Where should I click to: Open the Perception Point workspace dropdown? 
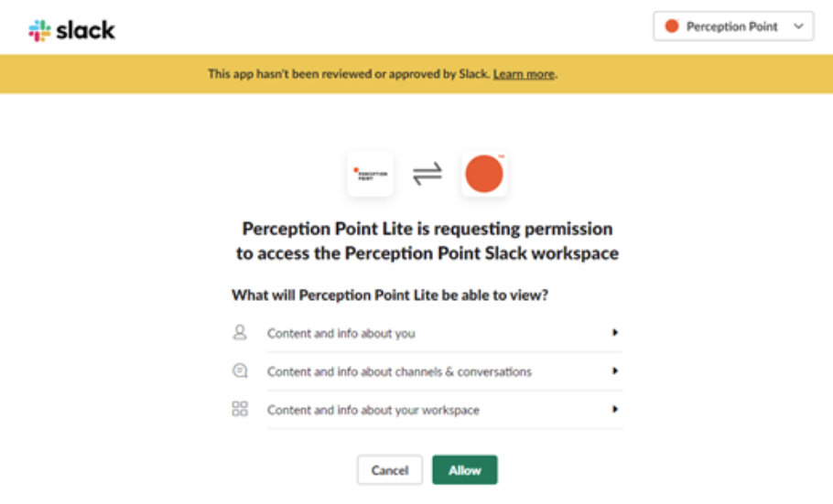[732, 27]
